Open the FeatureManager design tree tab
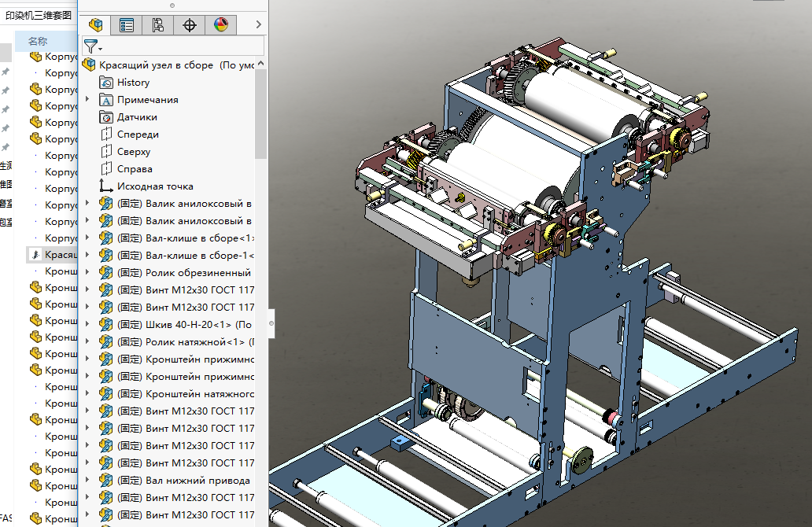This screenshot has height=527, width=812. (x=96, y=25)
